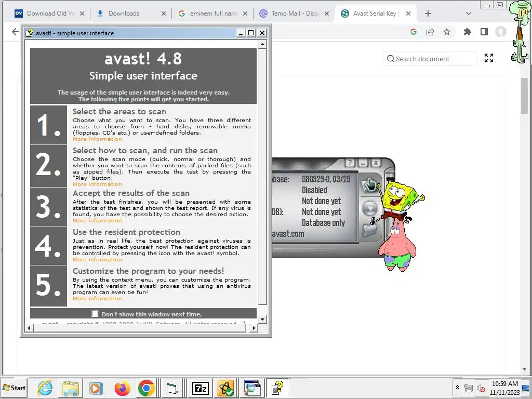The width and height of the screenshot is (532, 399).
Task: Open the help question-mark button on avast player
Action: [x=350, y=163]
